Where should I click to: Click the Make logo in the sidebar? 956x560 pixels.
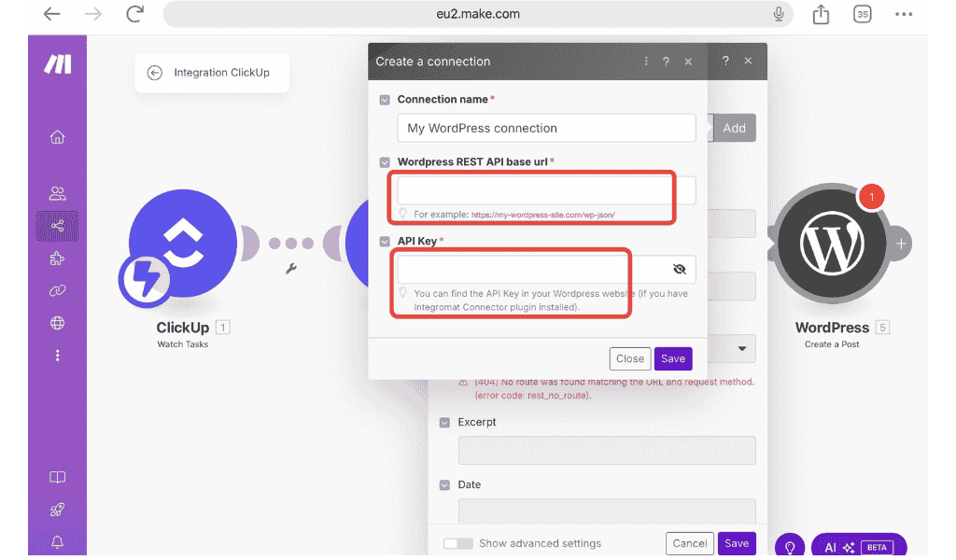click(x=57, y=64)
